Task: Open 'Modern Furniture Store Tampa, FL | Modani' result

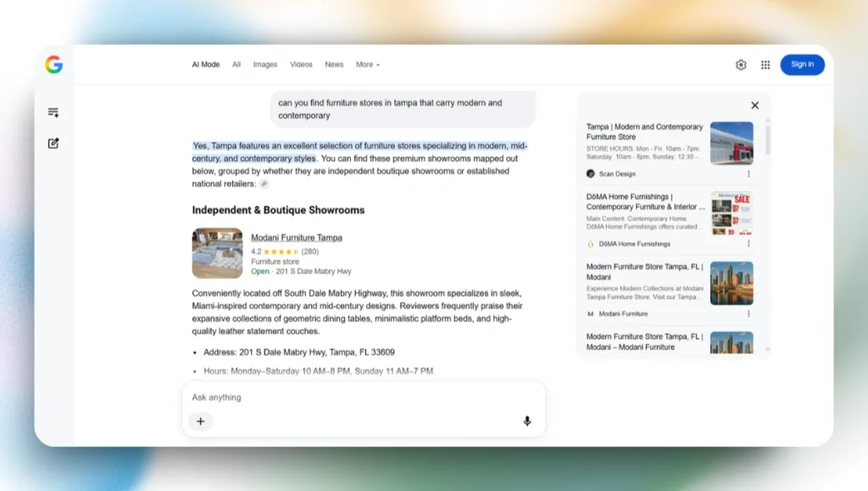Action: [x=644, y=272]
